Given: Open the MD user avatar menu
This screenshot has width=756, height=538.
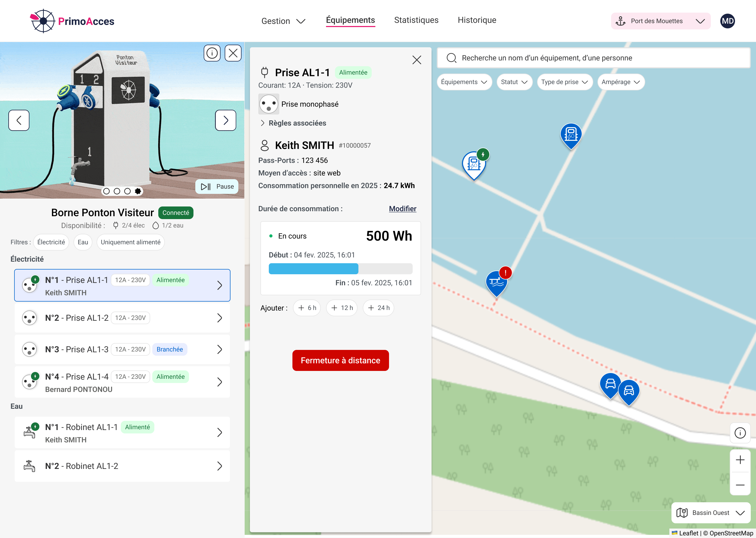Looking at the screenshot, I should pos(728,20).
